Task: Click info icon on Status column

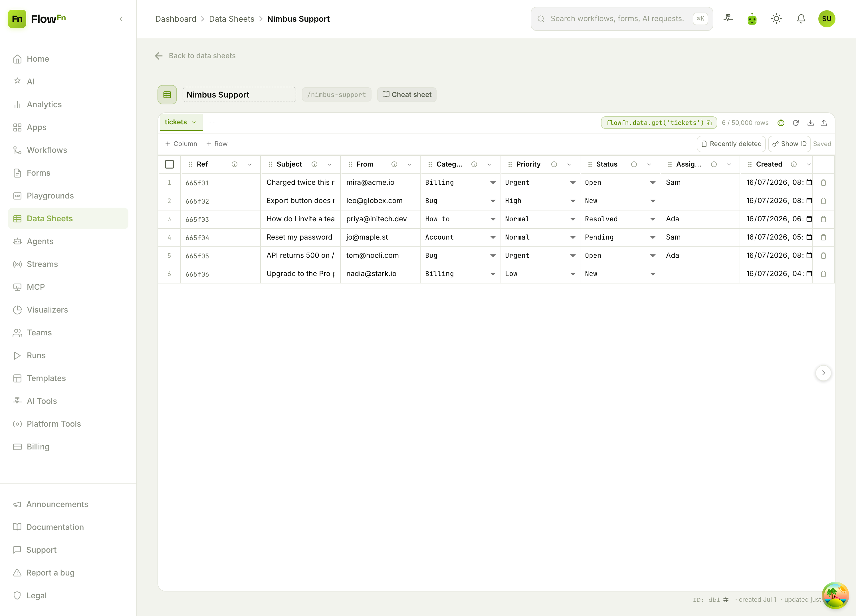Action: [634, 165]
